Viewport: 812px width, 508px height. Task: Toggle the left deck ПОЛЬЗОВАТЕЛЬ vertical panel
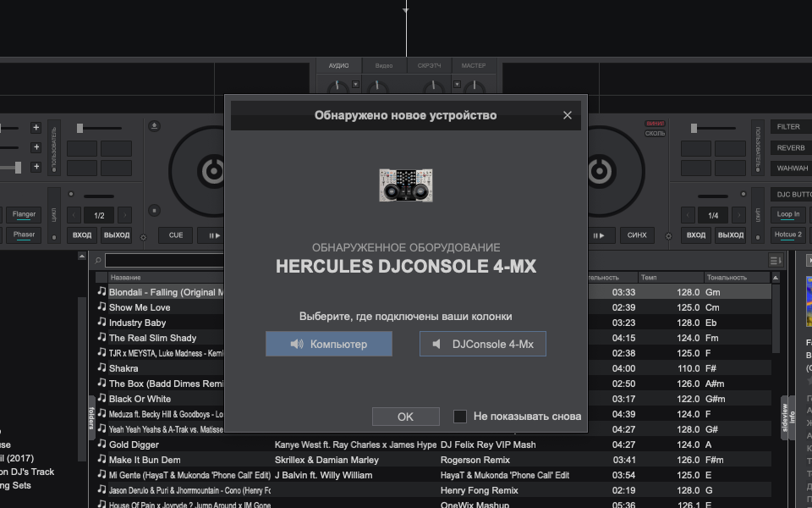[x=54, y=147]
